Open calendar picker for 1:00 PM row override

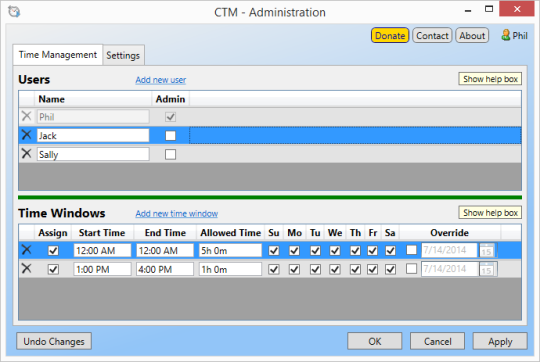coord(487,269)
